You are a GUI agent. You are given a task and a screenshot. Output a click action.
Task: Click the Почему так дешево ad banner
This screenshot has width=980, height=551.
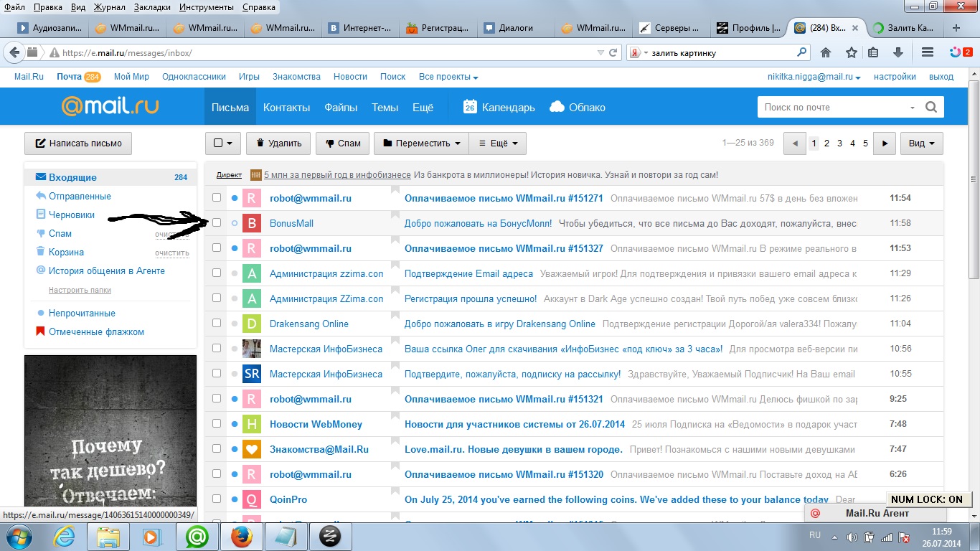click(110, 430)
